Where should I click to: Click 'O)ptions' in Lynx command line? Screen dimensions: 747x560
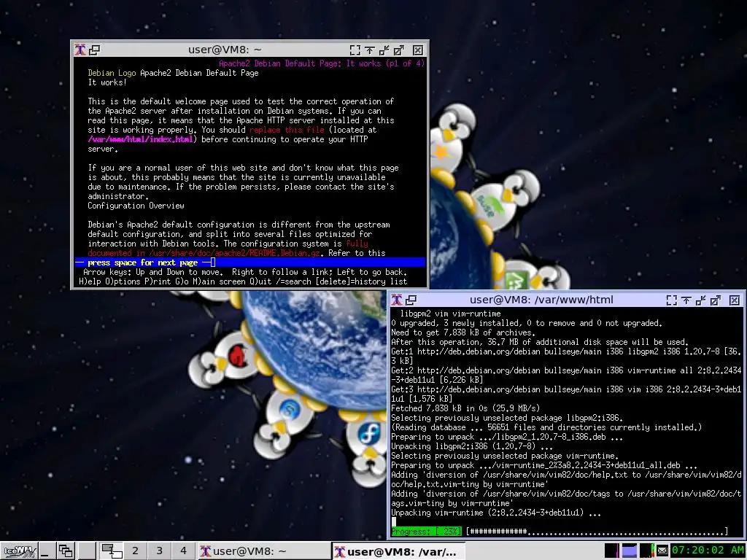[x=123, y=281]
